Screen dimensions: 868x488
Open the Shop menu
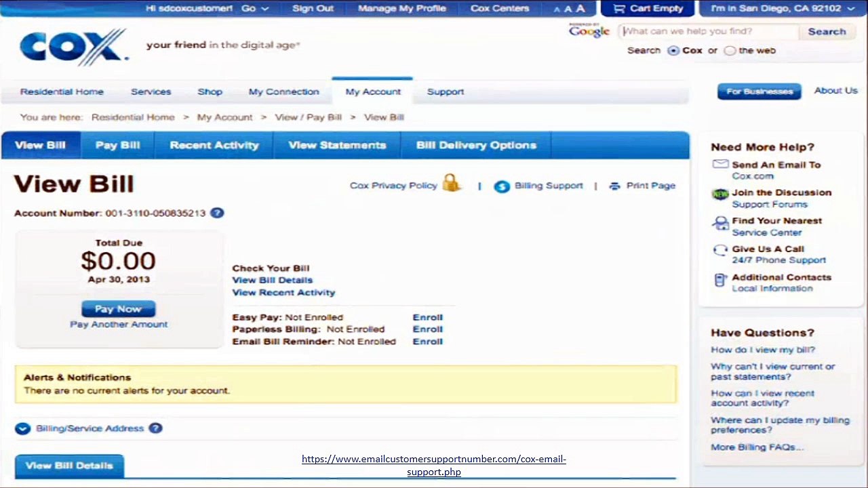click(210, 91)
